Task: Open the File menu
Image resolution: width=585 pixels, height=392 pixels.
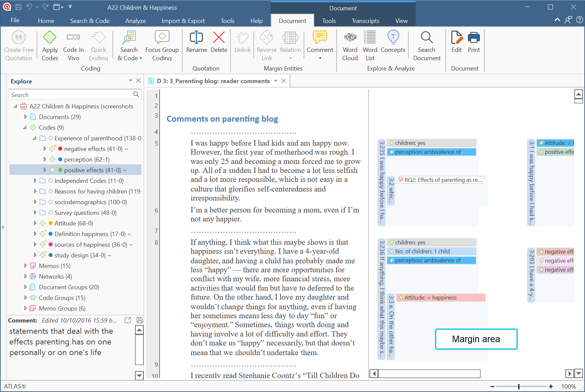Action: [15, 20]
